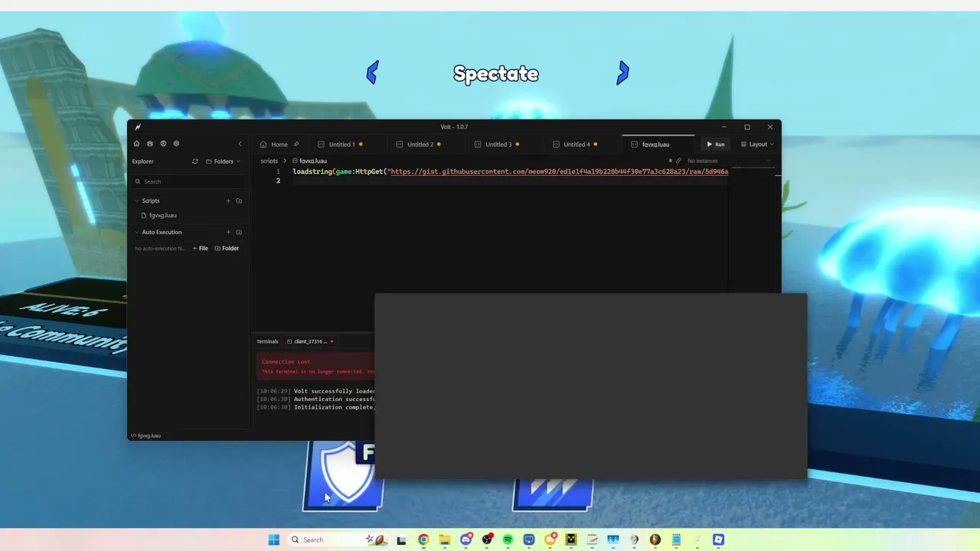Click the Explorer search field

pos(189,181)
